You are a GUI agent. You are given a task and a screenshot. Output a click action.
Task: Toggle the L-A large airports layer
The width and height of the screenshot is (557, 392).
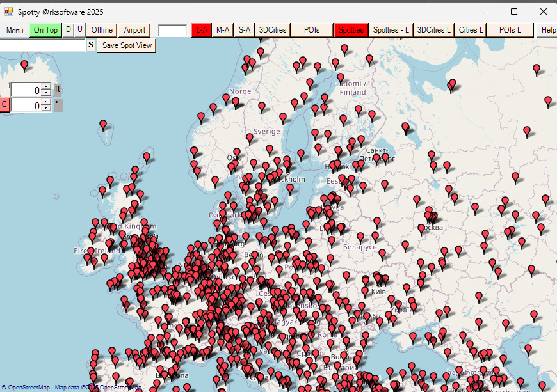(202, 30)
